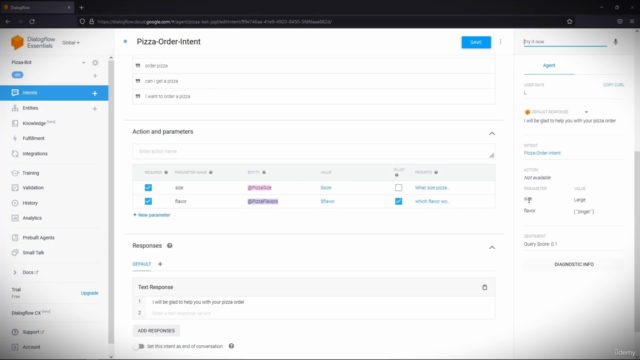The width and height of the screenshot is (640, 360).
Task: Delete the Text Response with trash icon
Action: click(x=484, y=287)
